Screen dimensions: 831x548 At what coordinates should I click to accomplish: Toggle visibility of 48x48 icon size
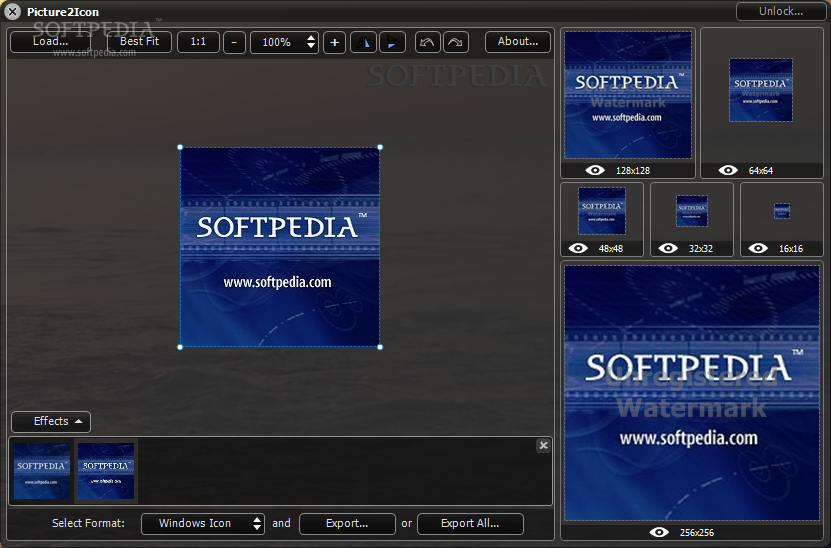point(578,248)
